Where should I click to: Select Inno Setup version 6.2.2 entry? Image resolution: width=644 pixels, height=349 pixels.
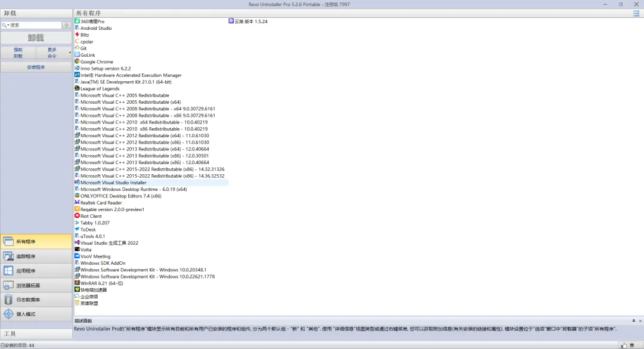pyautogui.click(x=106, y=68)
